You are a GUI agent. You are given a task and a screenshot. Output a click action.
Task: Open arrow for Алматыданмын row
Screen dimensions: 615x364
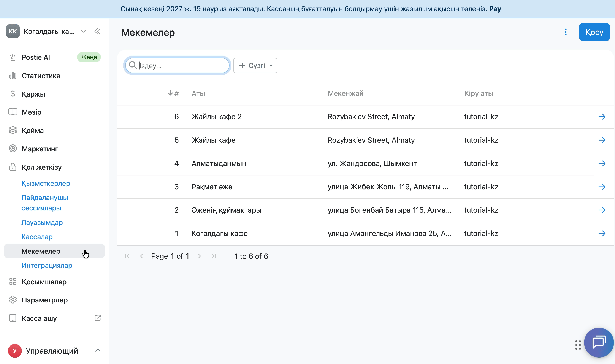point(602,164)
